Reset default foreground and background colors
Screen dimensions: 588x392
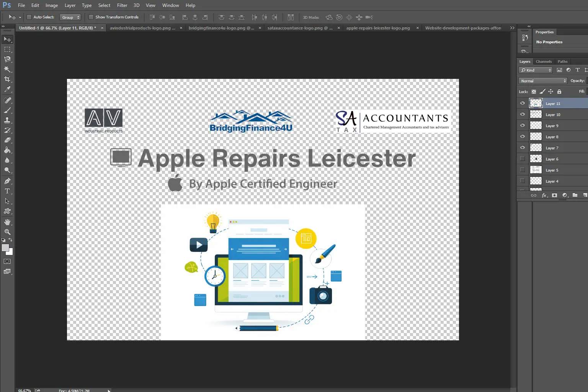[x=3, y=240]
